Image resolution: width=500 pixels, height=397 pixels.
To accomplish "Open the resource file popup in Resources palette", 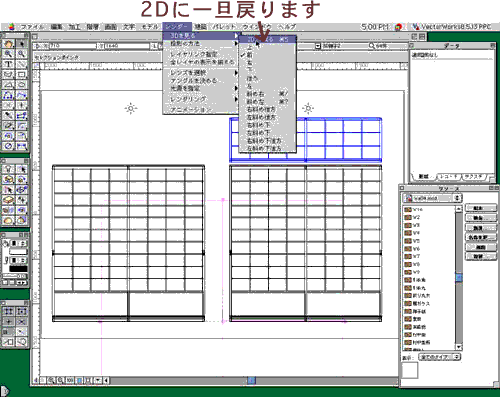I will tap(432, 198).
